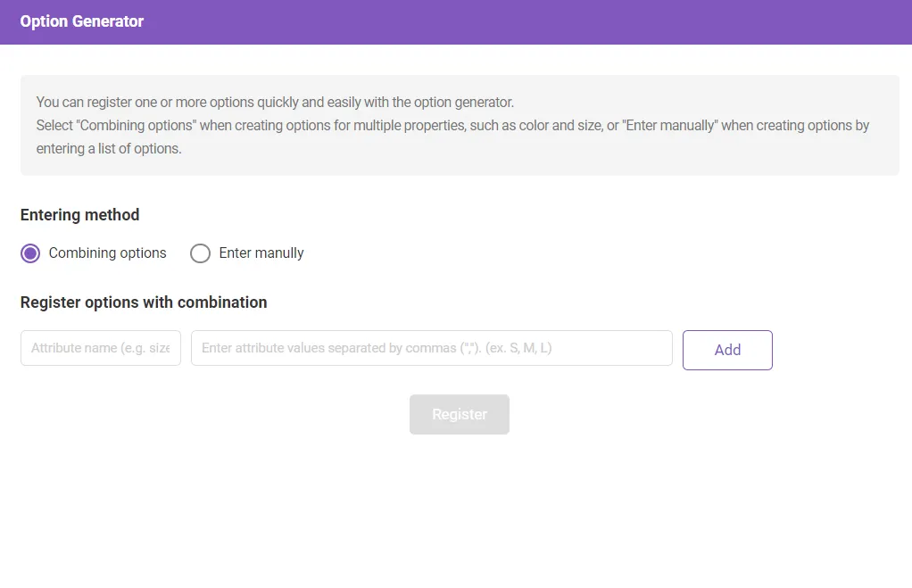912x588 pixels.
Task: Click the phrase "such as color and size"
Action: [536, 126]
